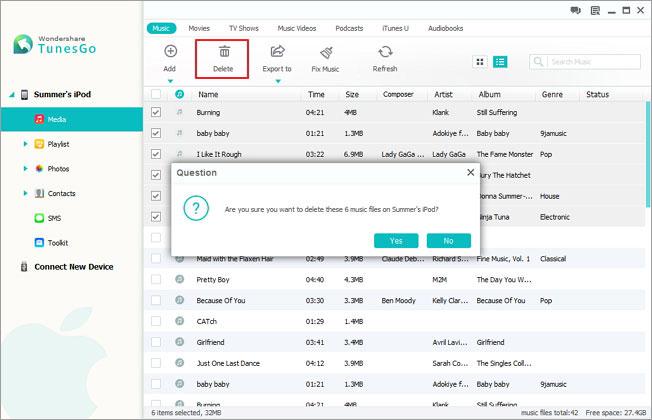Uncheck the Burning song checkbox
This screenshot has width=652, height=420.
pyautogui.click(x=156, y=112)
